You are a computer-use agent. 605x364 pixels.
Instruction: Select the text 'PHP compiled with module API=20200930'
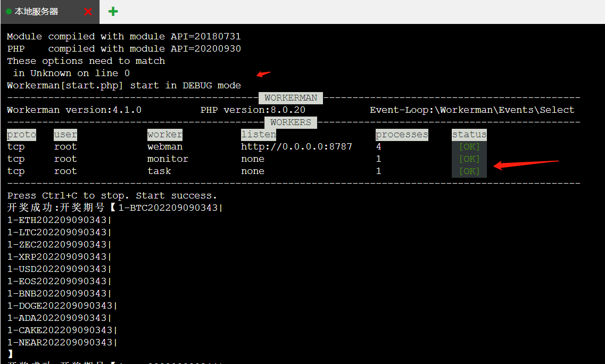(124, 48)
